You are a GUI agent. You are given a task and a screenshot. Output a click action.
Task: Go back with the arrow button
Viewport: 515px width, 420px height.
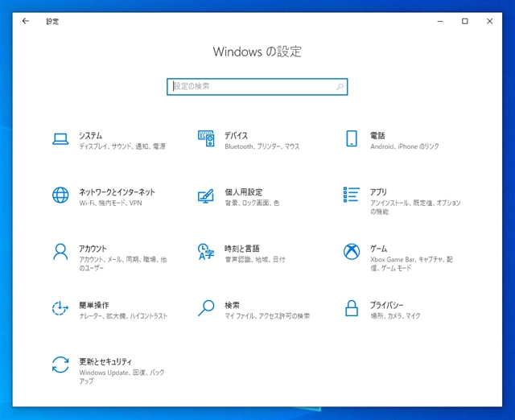pyautogui.click(x=25, y=22)
